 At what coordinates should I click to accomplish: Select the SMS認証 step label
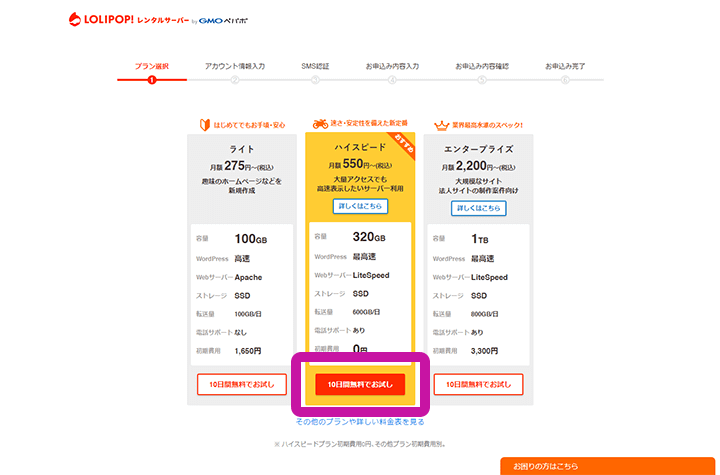pos(315,66)
